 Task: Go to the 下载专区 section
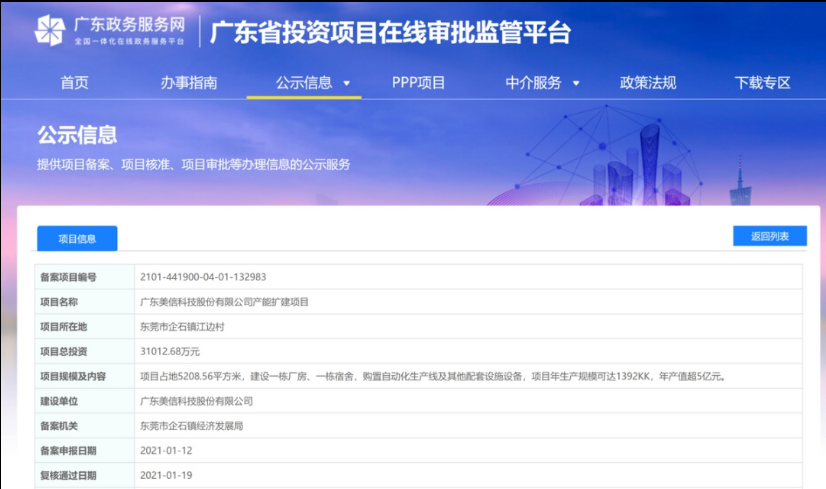[762, 83]
